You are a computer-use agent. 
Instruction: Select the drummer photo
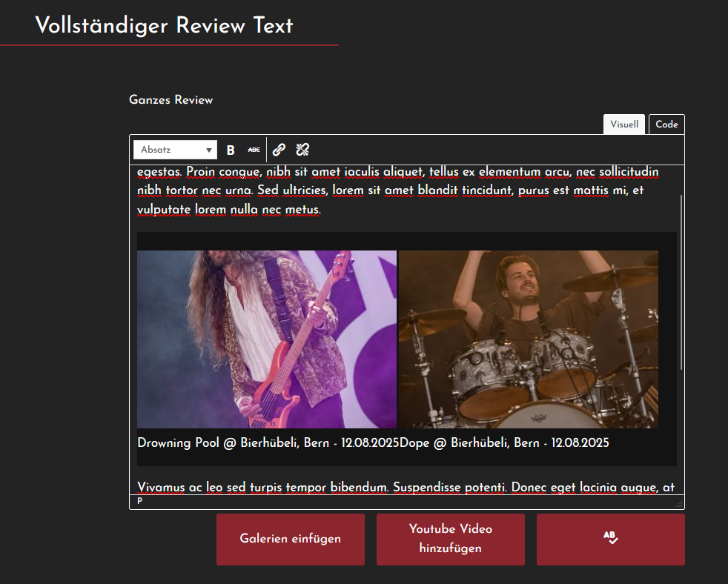529,339
